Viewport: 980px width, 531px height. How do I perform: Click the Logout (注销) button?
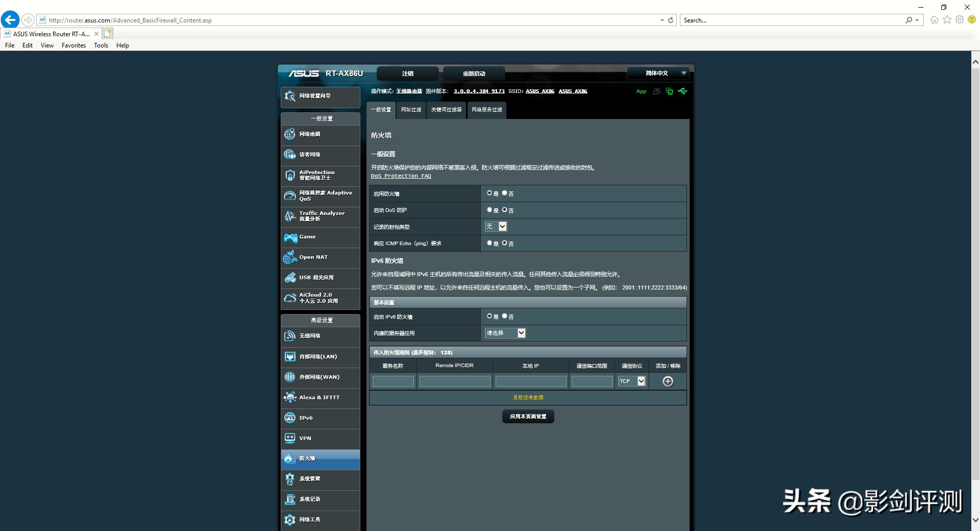[408, 74]
